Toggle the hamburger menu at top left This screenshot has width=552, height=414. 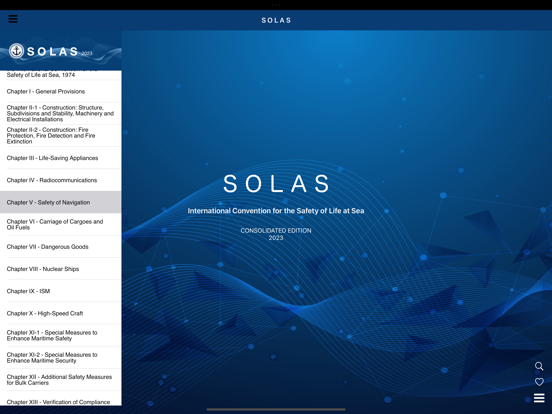tap(13, 19)
